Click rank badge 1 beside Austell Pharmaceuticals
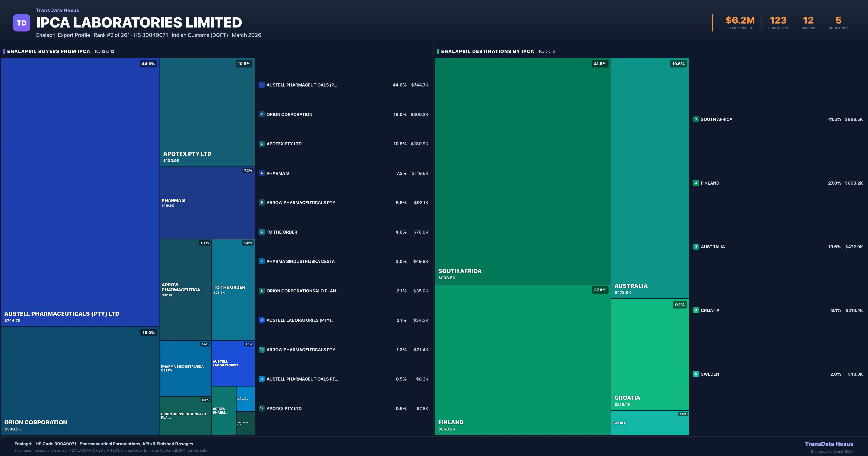This screenshot has height=456, width=868. (261, 85)
